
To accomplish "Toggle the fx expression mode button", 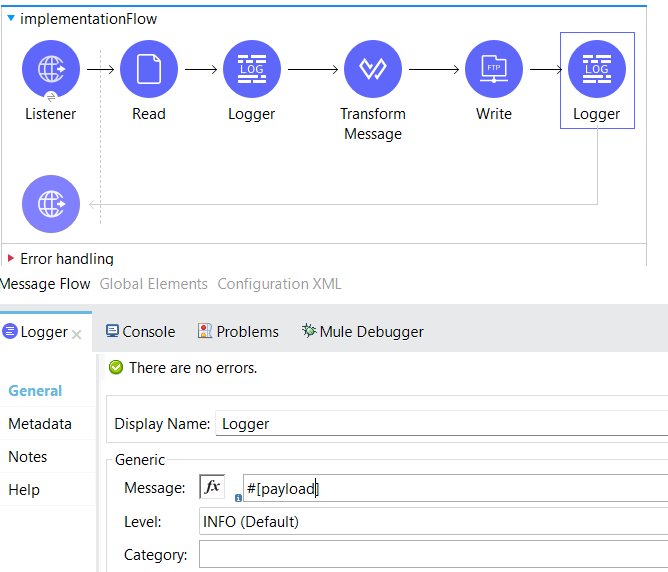I will coord(212,487).
